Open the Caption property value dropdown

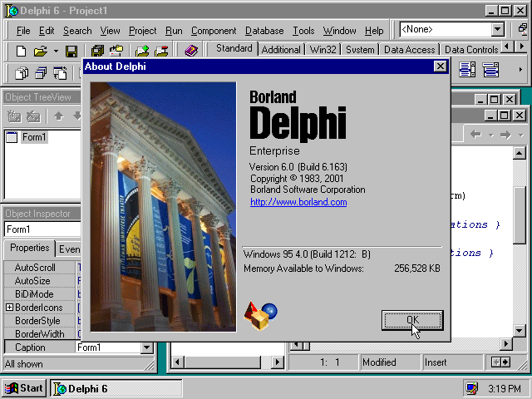pos(147,347)
